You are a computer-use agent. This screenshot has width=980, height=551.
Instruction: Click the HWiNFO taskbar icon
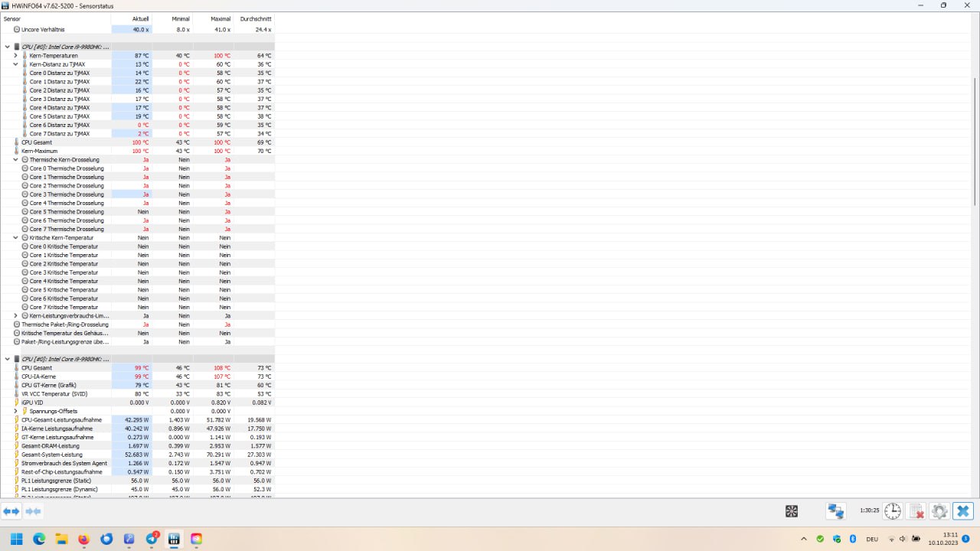pos(174,539)
